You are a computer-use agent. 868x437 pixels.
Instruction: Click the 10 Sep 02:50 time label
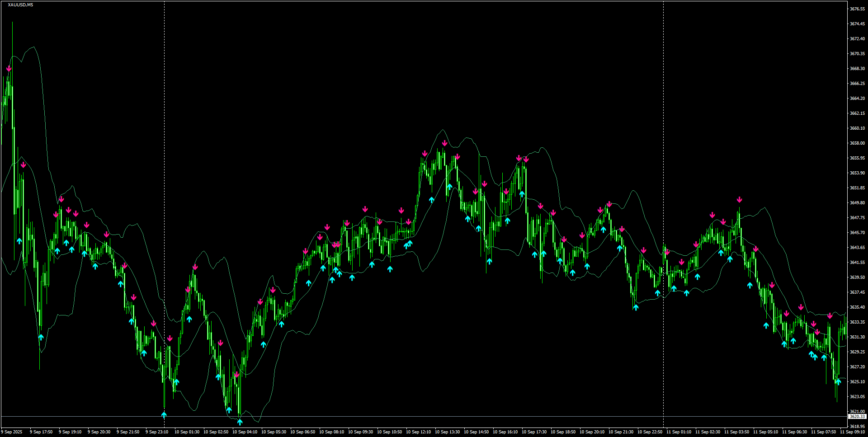(216, 432)
